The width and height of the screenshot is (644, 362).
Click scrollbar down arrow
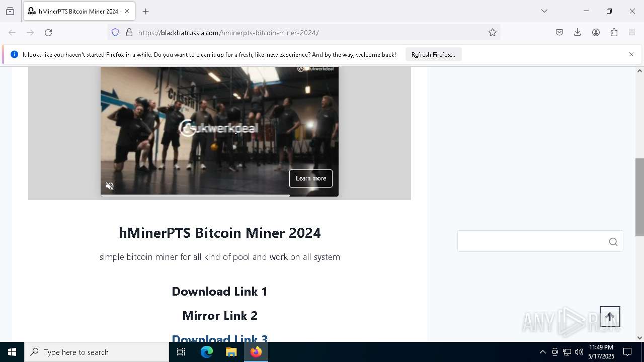click(639, 338)
